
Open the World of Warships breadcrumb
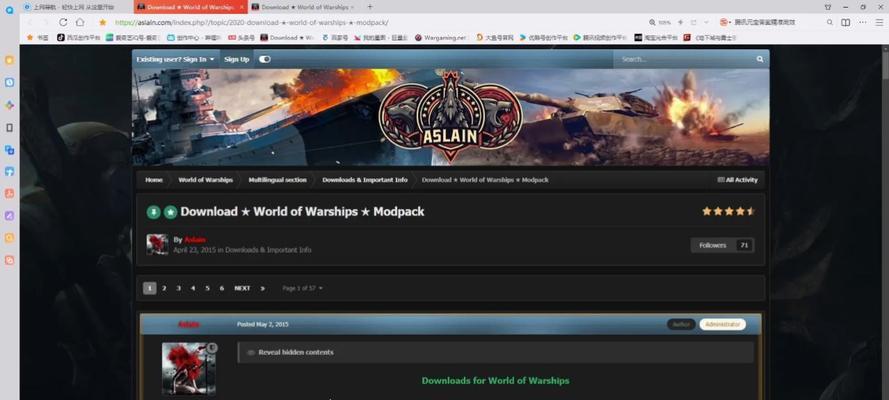click(205, 180)
